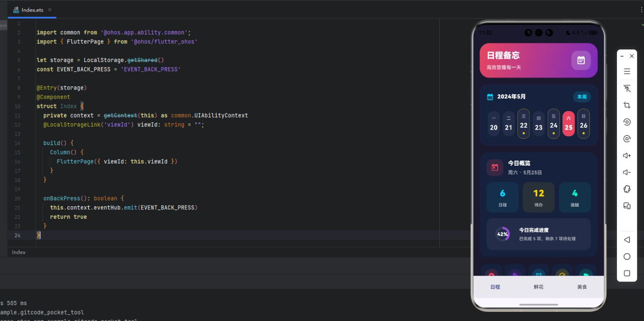This screenshot has height=321, width=644.
Task: Select Saturday 25 highlighted date
Action: click(568, 124)
